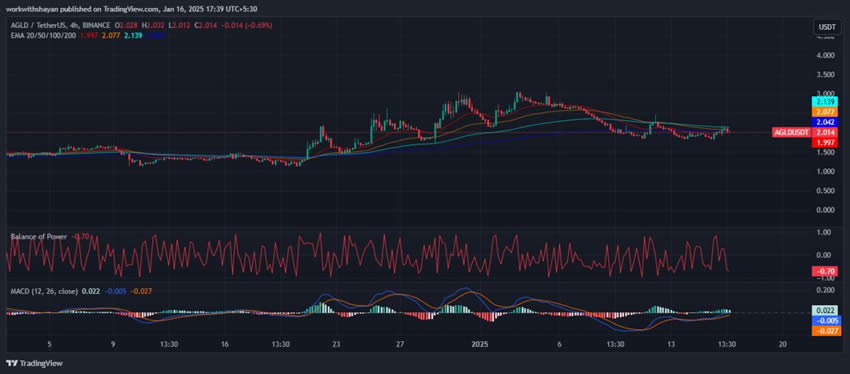Screen dimensions: 850x374
Task: Click the cyan 2.139 value in EMA legend
Action: pyautogui.click(x=134, y=35)
